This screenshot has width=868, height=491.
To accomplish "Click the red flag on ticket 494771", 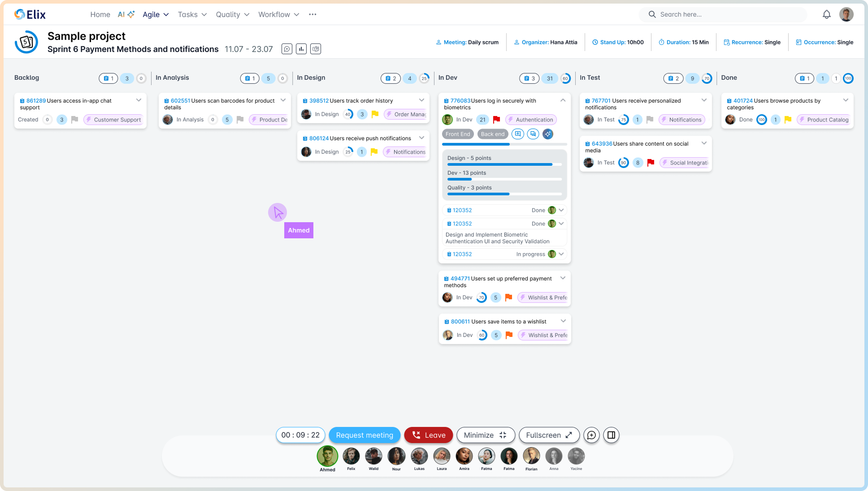I will (x=508, y=297).
